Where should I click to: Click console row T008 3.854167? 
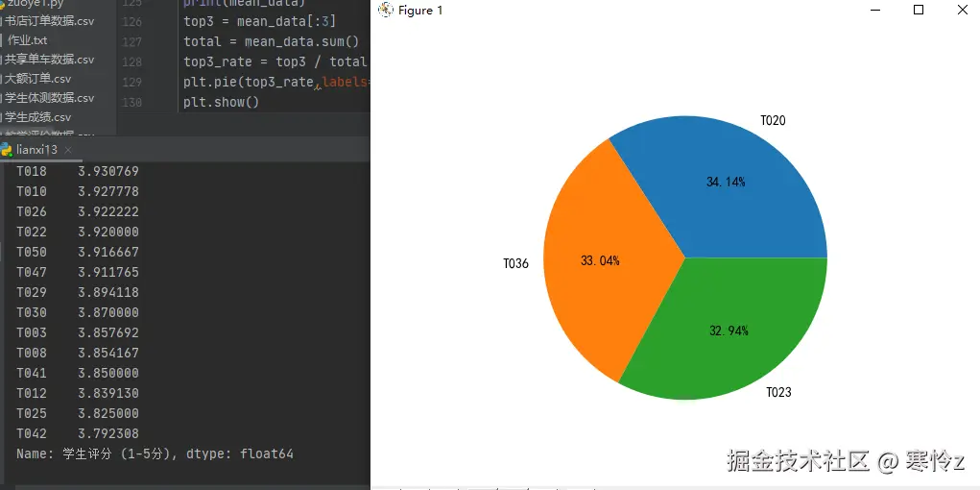(78, 353)
